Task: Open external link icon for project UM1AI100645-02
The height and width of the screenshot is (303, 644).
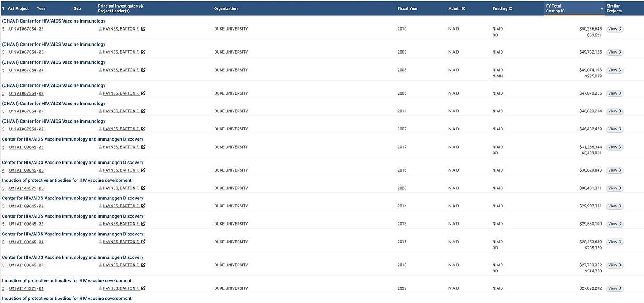Action: point(143,224)
